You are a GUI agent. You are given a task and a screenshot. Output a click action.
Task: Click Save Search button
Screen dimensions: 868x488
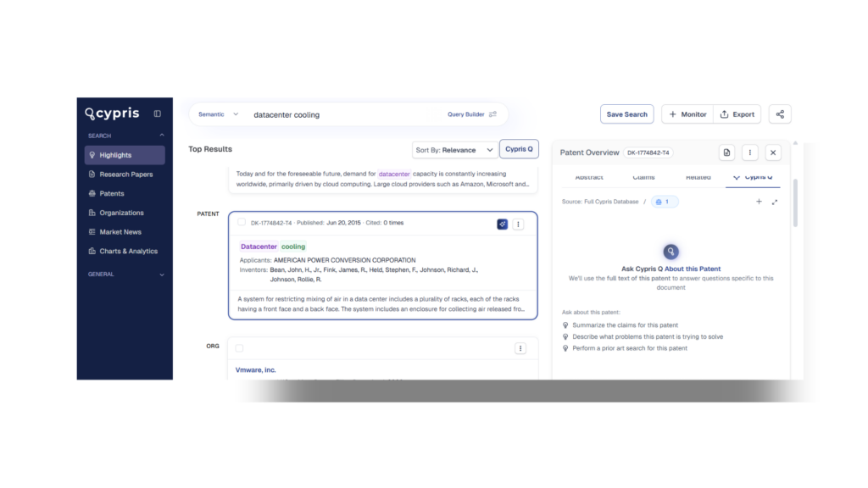point(626,114)
